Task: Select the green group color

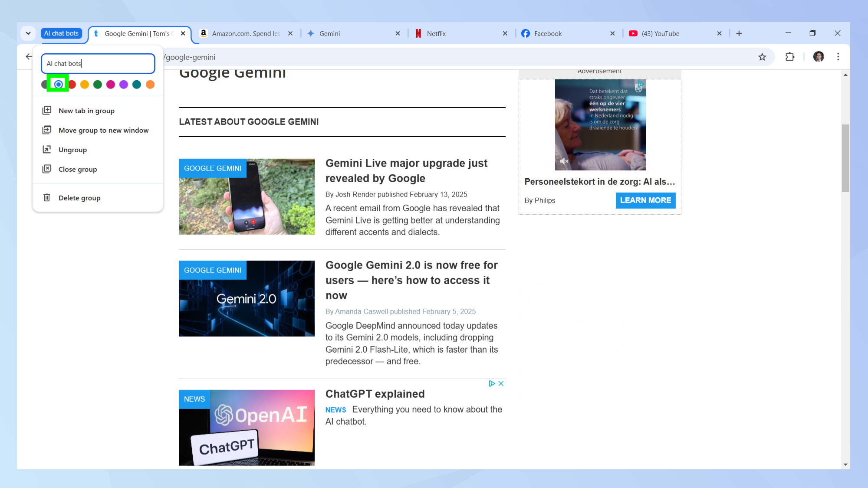Action: pyautogui.click(x=98, y=84)
